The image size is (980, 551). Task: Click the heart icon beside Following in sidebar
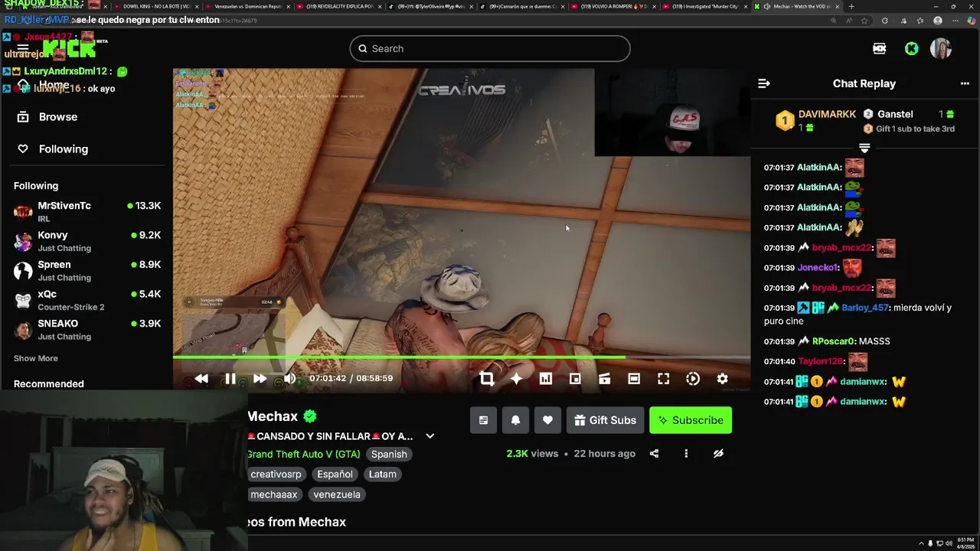click(23, 149)
